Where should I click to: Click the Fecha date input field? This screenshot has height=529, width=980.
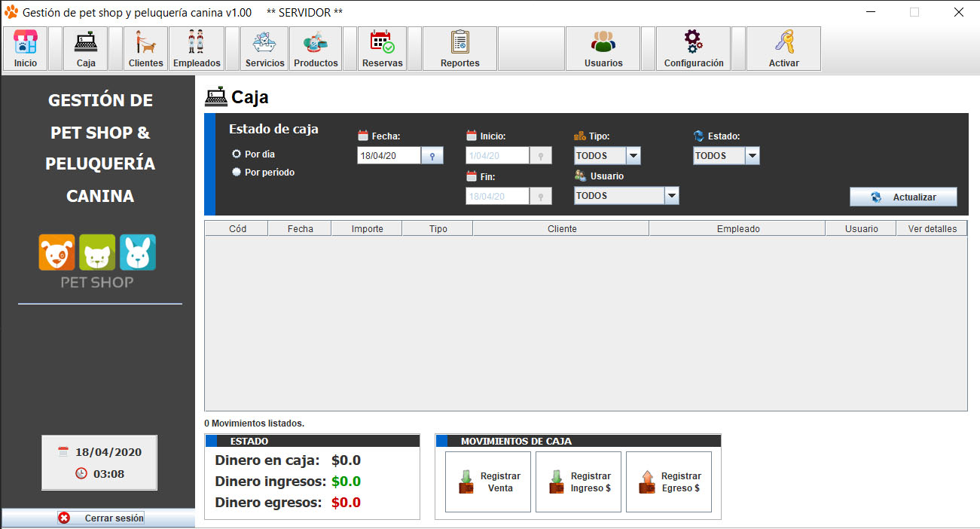[x=389, y=156]
